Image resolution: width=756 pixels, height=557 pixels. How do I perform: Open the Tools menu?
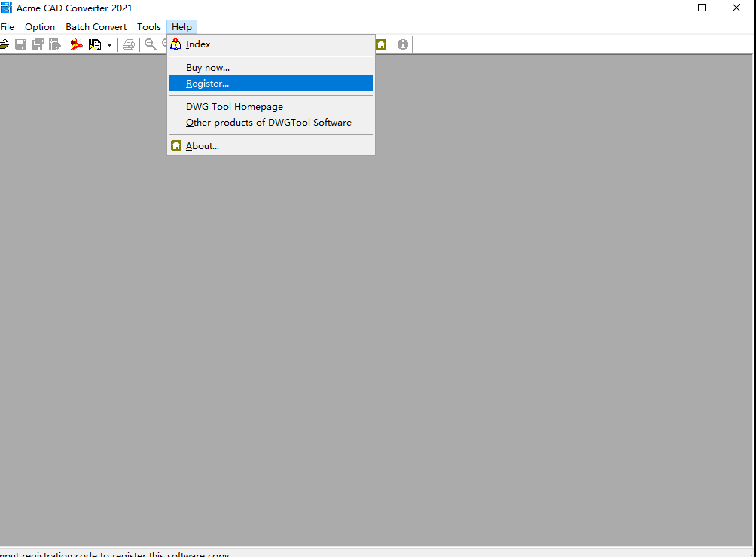click(x=148, y=27)
